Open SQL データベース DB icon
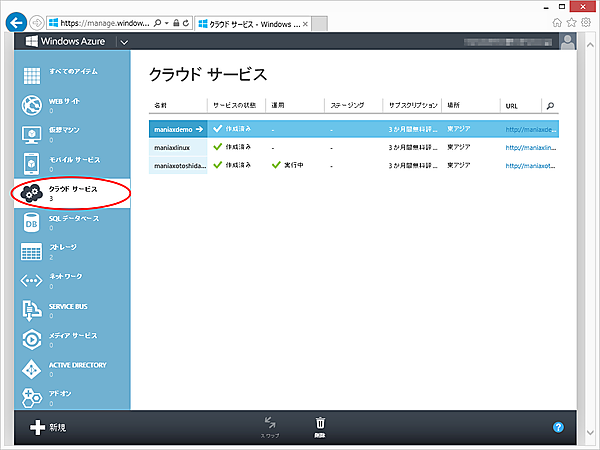Image resolution: width=600 pixels, height=450 pixels. [32, 223]
